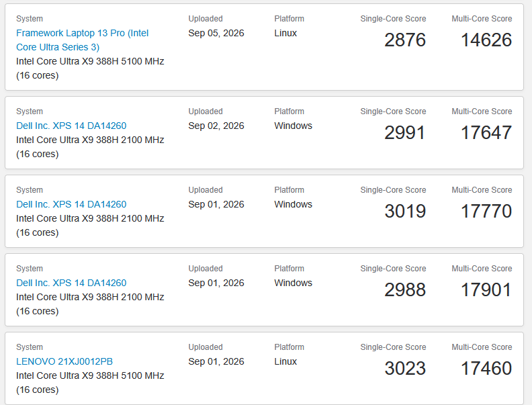Click the 2876 single-core score
This screenshot has width=532, height=405.
(x=405, y=40)
